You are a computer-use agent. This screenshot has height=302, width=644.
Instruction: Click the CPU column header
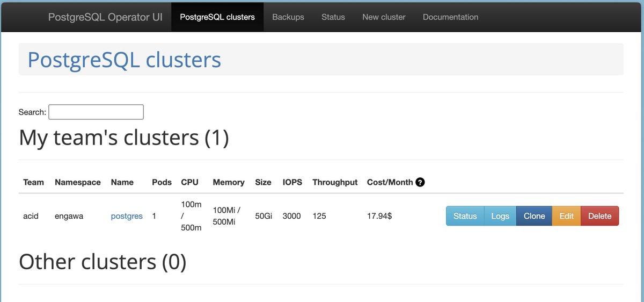[189, 182]
